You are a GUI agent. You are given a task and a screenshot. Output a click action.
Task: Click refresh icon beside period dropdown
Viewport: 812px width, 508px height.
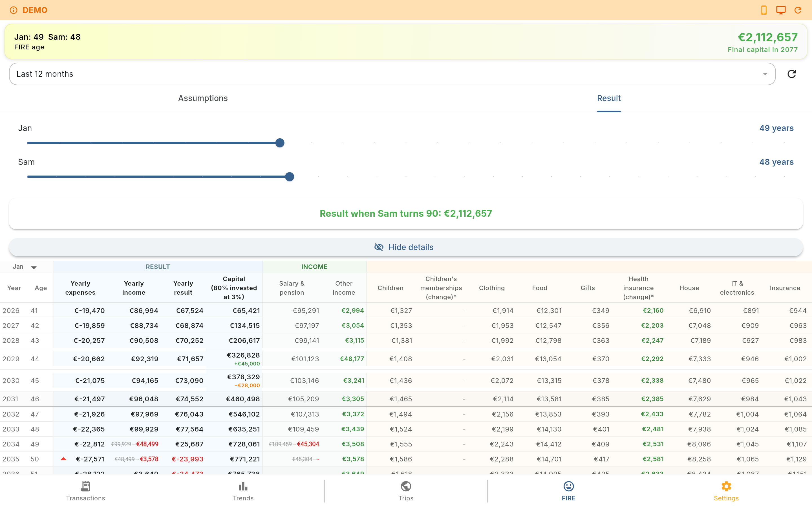tap(791, 74)
